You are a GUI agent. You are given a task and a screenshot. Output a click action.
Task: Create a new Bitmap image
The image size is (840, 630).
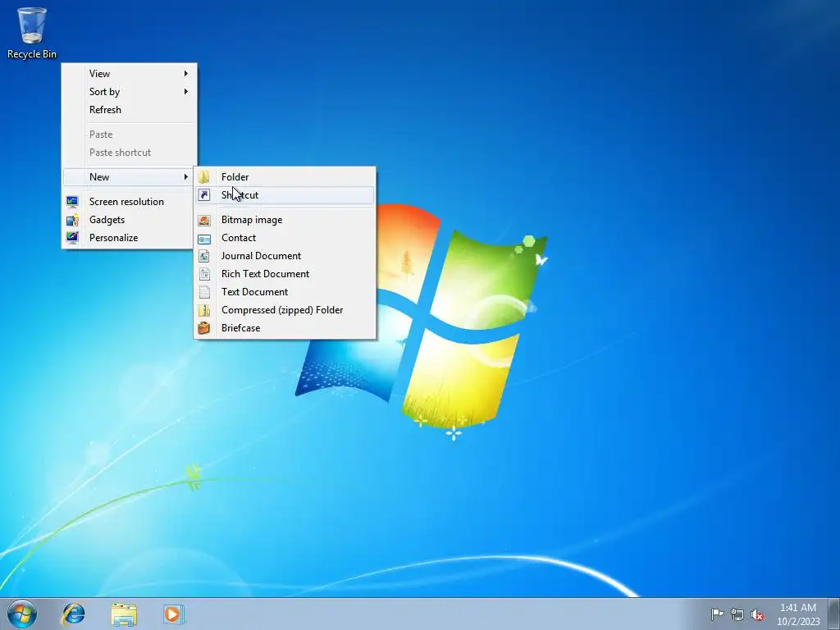coord(285,220)
